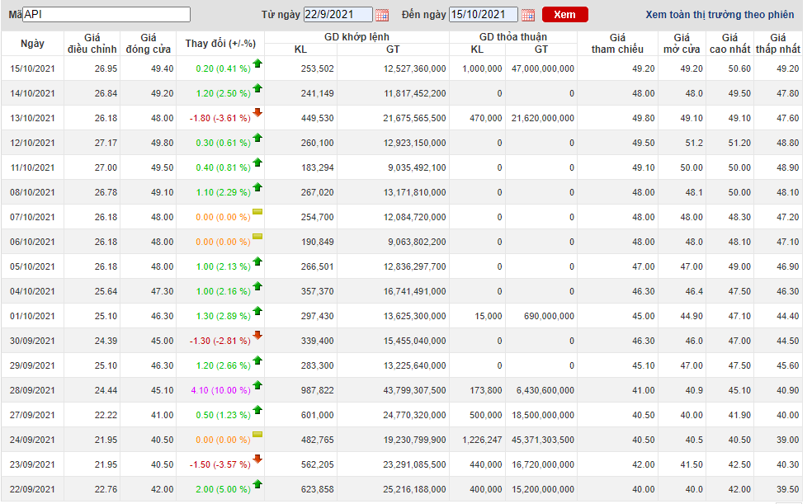
Task: Click change value 2.00 (5.00 %)
Action: click(x=223, y=489)
